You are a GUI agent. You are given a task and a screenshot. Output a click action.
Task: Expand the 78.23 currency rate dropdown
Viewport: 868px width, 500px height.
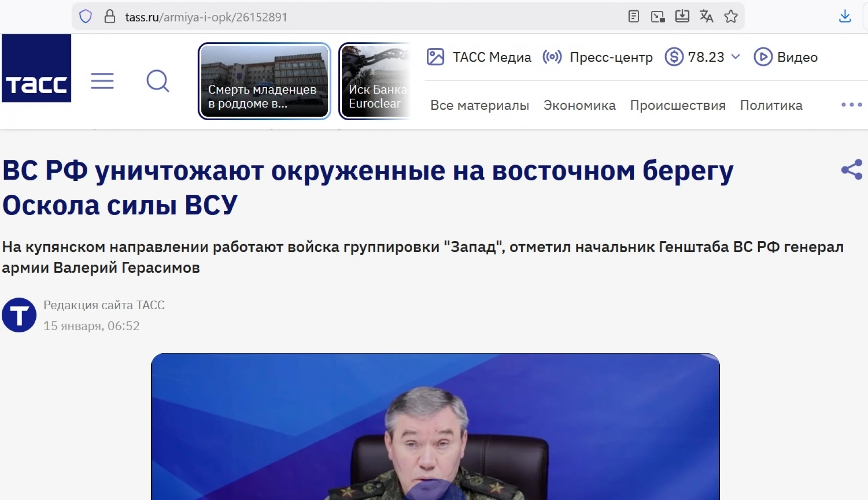(702, 57)
